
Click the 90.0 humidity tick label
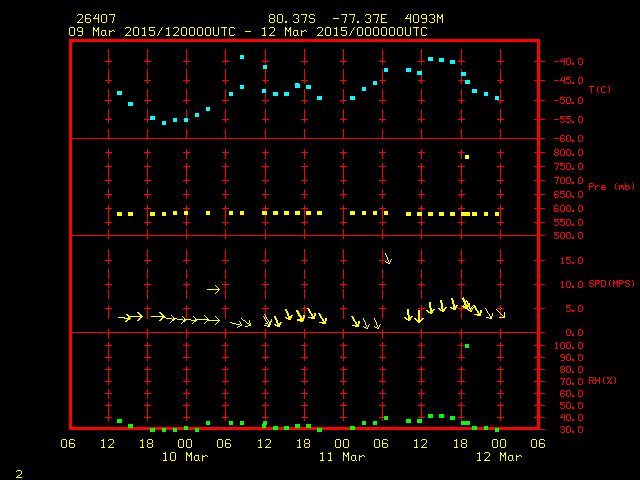pyautogui.click(x=572, y=358)
